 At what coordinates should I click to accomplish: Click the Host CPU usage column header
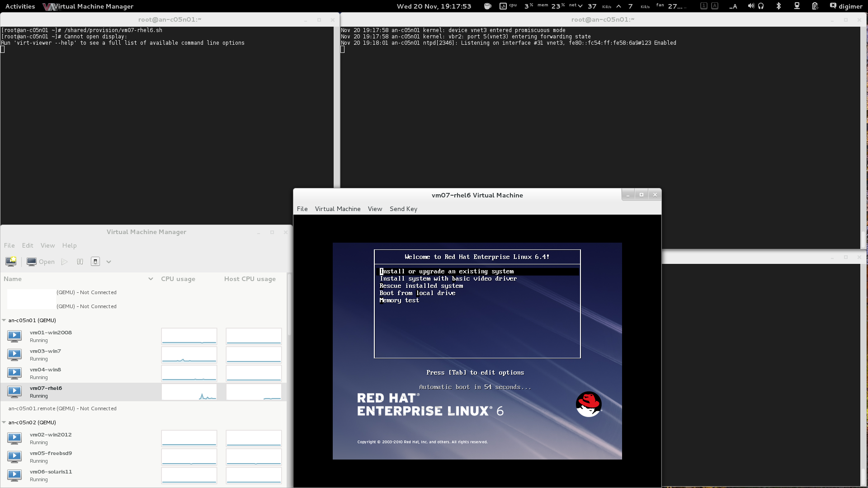250,279
